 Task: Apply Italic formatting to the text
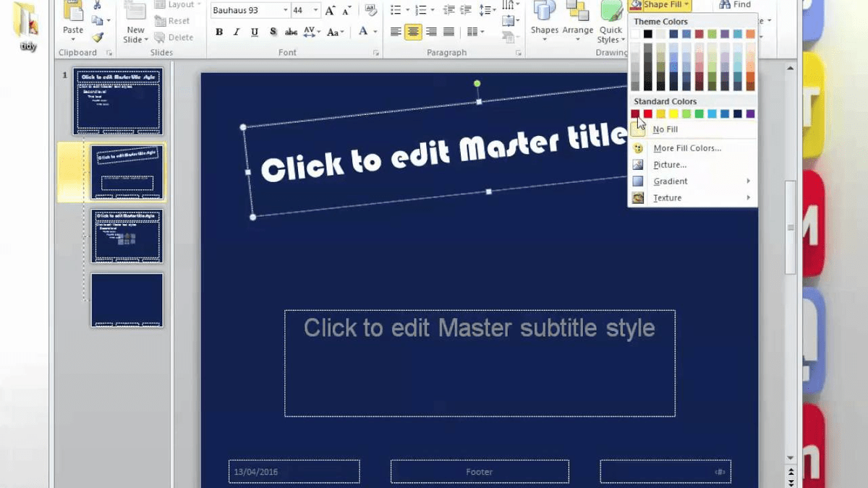(237, 33)
